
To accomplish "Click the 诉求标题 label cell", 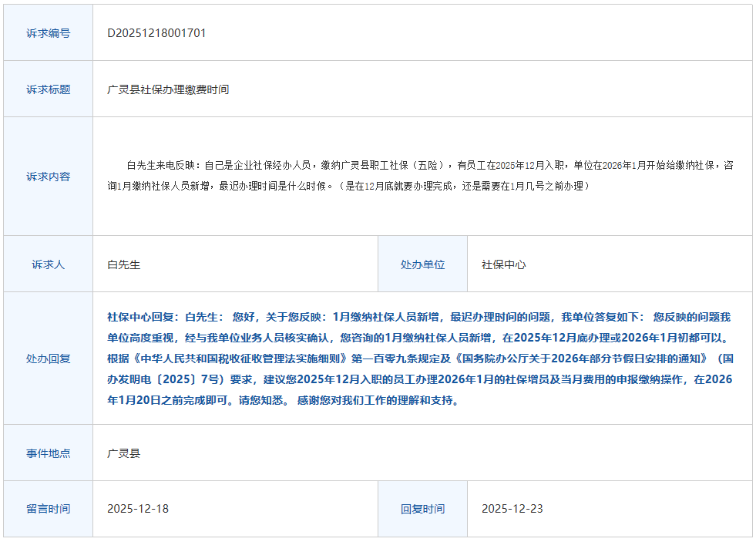I will (x=48, y=89).
